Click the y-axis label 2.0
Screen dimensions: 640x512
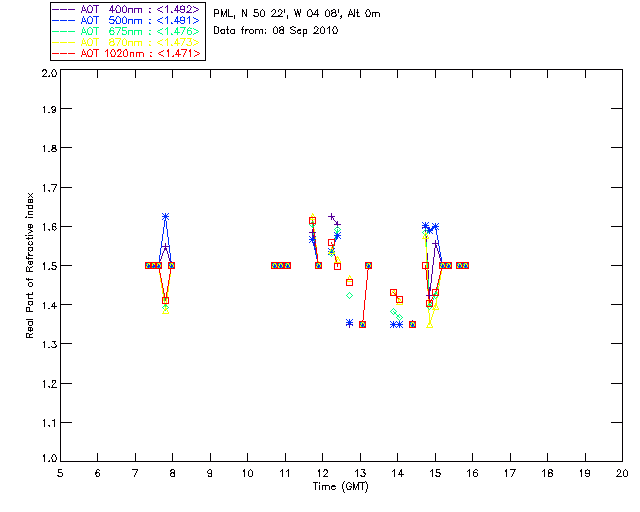[49, 73]
